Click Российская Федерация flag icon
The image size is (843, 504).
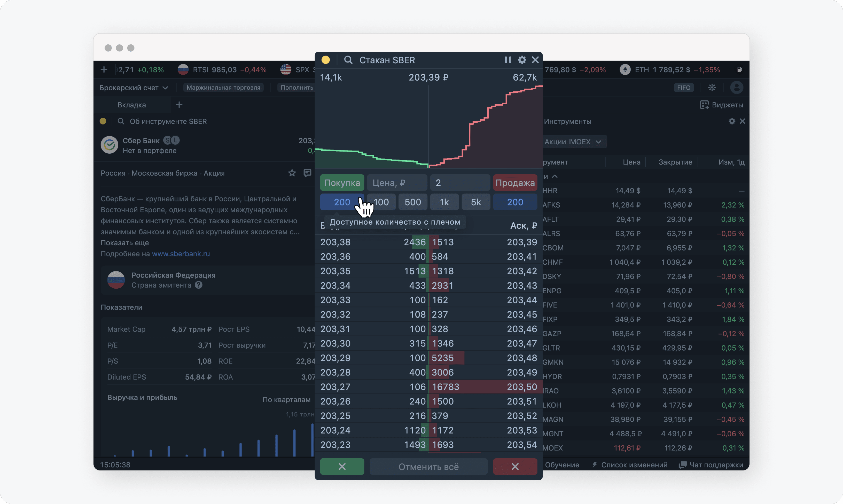click(x=116, y=280)
